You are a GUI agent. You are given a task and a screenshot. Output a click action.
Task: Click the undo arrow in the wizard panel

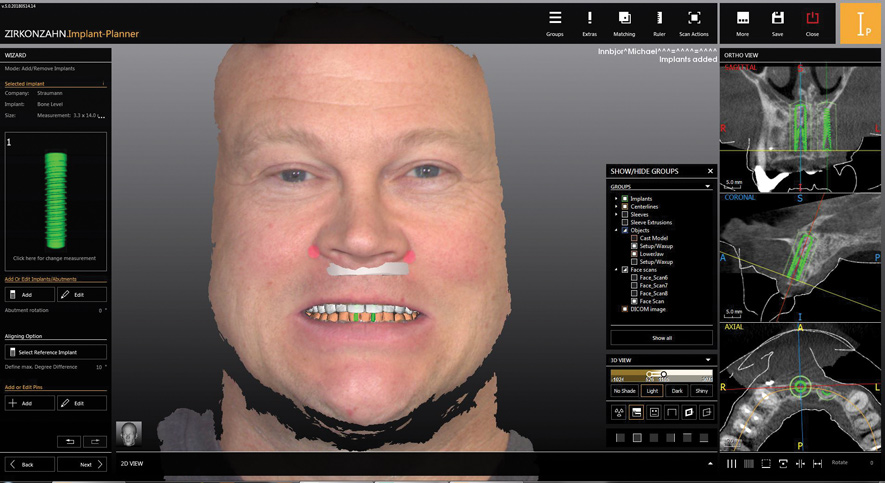[68, 441]
